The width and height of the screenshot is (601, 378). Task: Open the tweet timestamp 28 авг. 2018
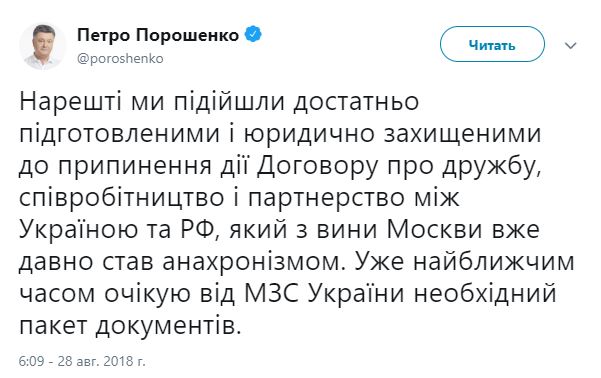point(101,361)
